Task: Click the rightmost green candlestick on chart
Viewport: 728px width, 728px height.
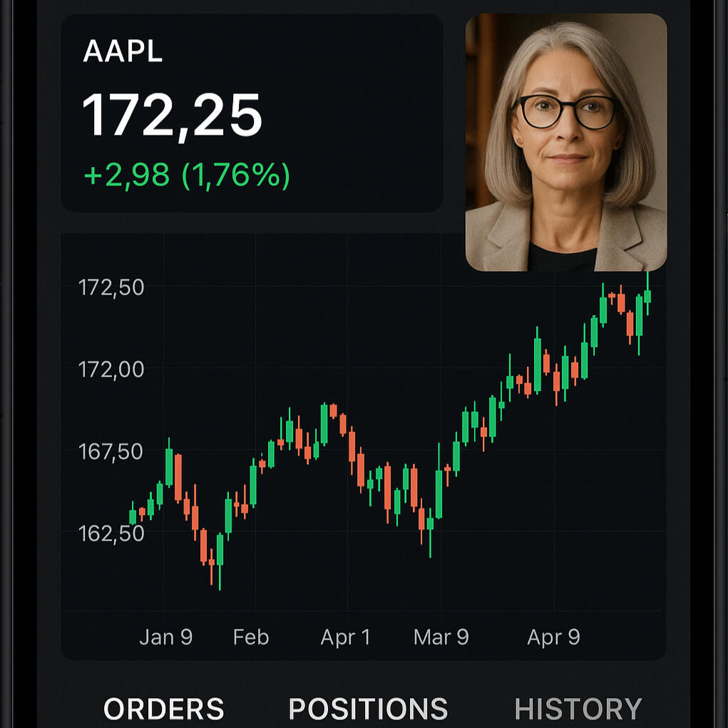Action: click(647, 295)
